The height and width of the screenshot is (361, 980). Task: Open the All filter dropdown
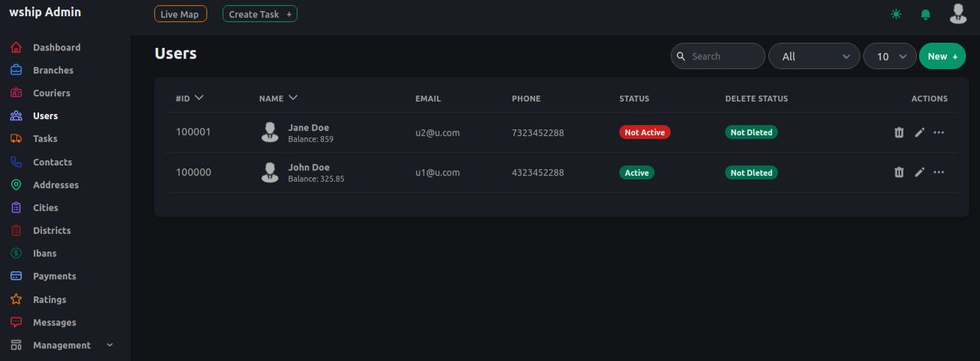[x=814, y=57]
